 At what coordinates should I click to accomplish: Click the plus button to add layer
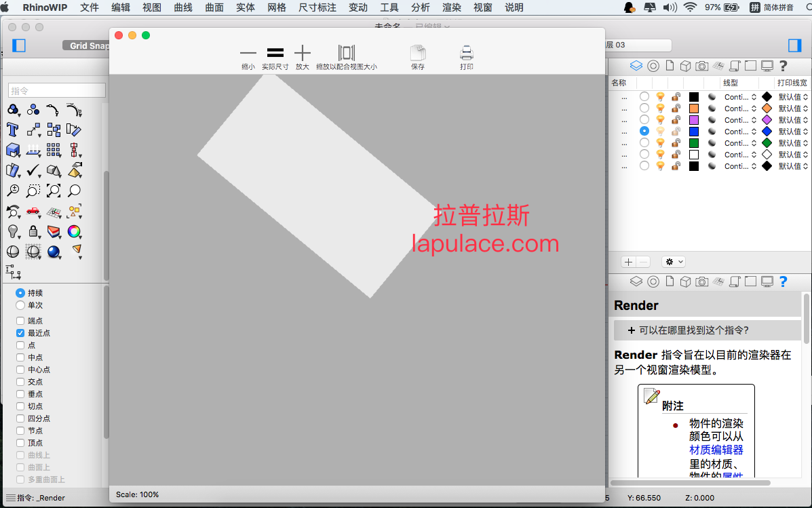coord(628,262)
